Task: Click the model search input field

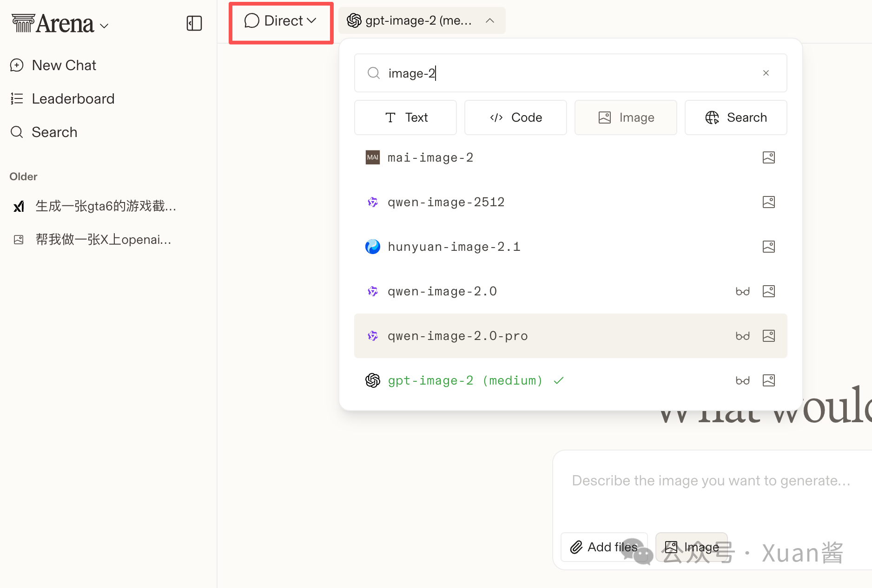Action: coord(570,73)
